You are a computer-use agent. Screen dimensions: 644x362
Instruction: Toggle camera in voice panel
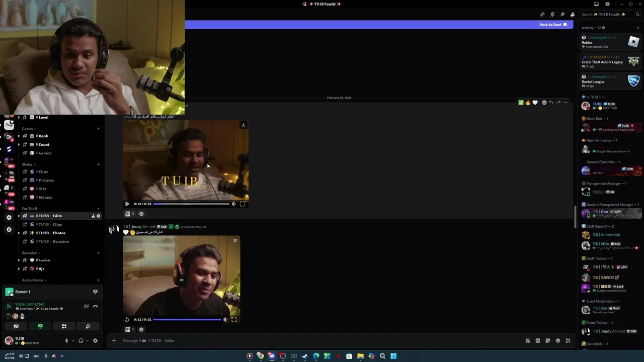(16, 327)
